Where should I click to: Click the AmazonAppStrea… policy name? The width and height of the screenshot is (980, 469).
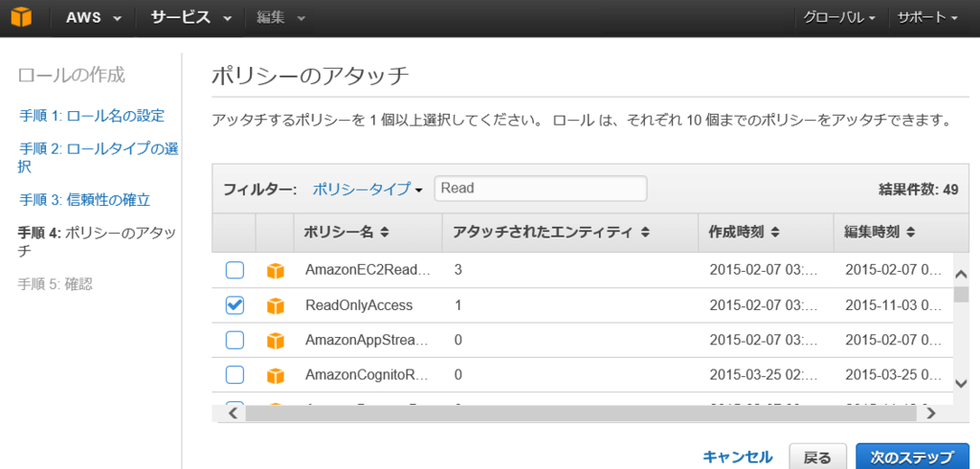click(367, 340)
